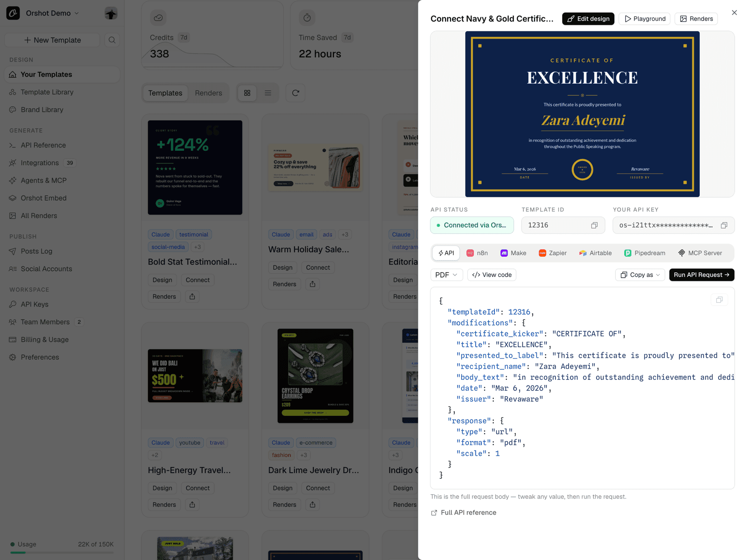This screenshot has width=747, height=560.
Task: Click Renders on High-Energy Travel card
Action: coord(164,505)
